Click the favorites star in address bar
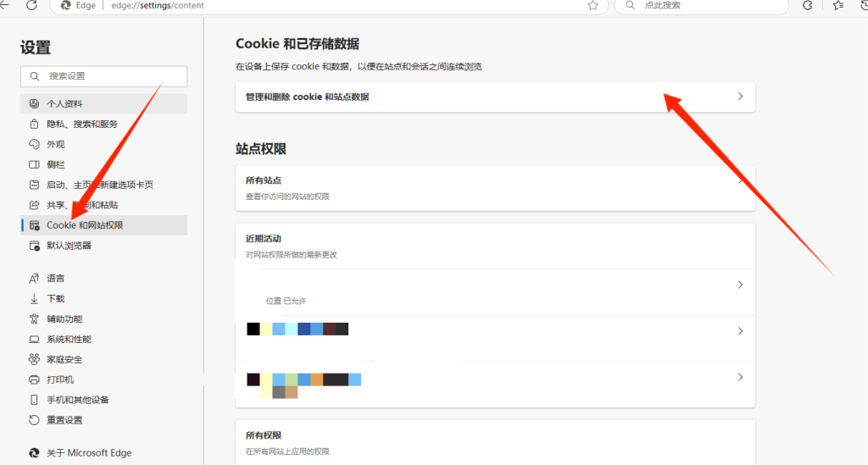Screen dimensions: 868x465 click(x=593, y=5)
